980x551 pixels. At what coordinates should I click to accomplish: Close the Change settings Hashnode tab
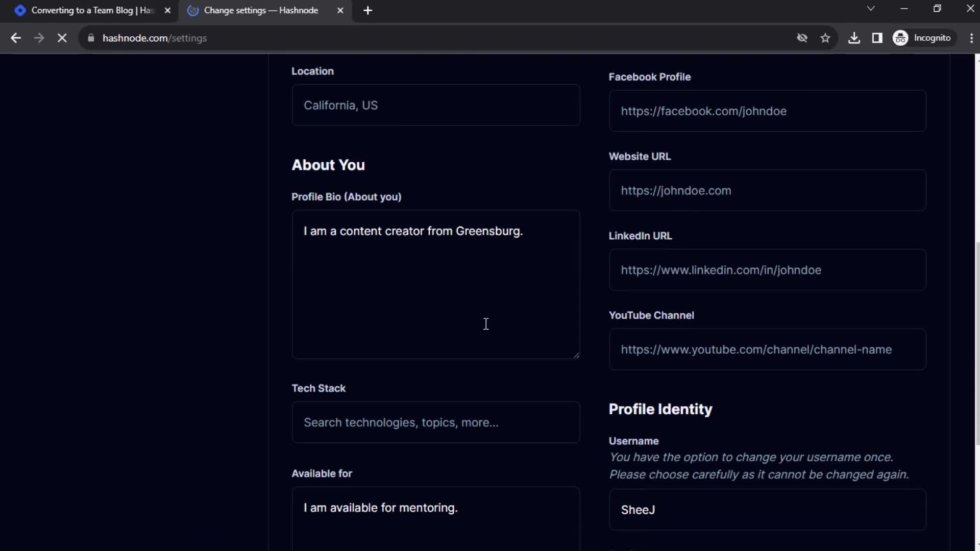[x=340, y=10]
